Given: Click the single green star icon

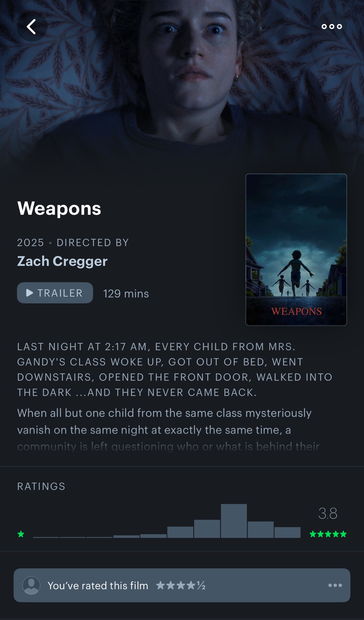Looking at the screenshot, I should click(x=21, y=534).
